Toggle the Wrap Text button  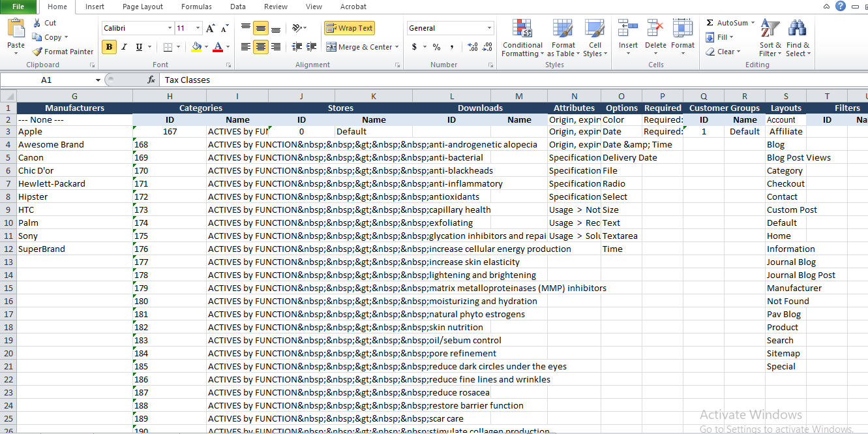[x=350, y=28]
